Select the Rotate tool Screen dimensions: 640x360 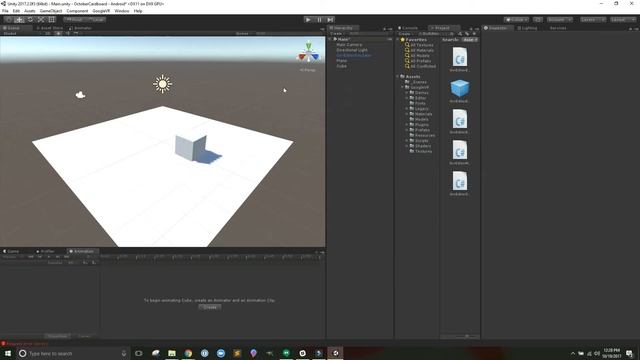[30, 19]
